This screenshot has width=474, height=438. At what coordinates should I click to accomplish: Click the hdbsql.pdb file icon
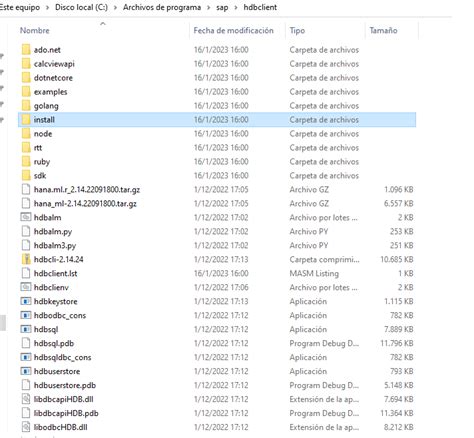coord(26,343)
